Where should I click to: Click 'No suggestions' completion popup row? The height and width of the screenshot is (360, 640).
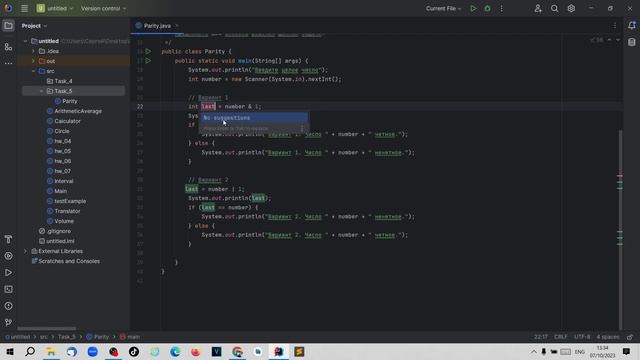click(253, 118)
